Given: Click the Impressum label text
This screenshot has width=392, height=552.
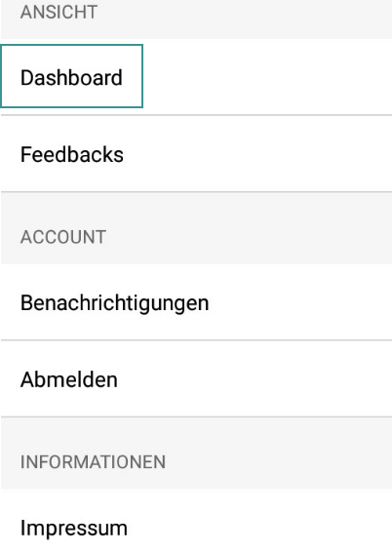Looking at the screenshot, I should point(74,528).
